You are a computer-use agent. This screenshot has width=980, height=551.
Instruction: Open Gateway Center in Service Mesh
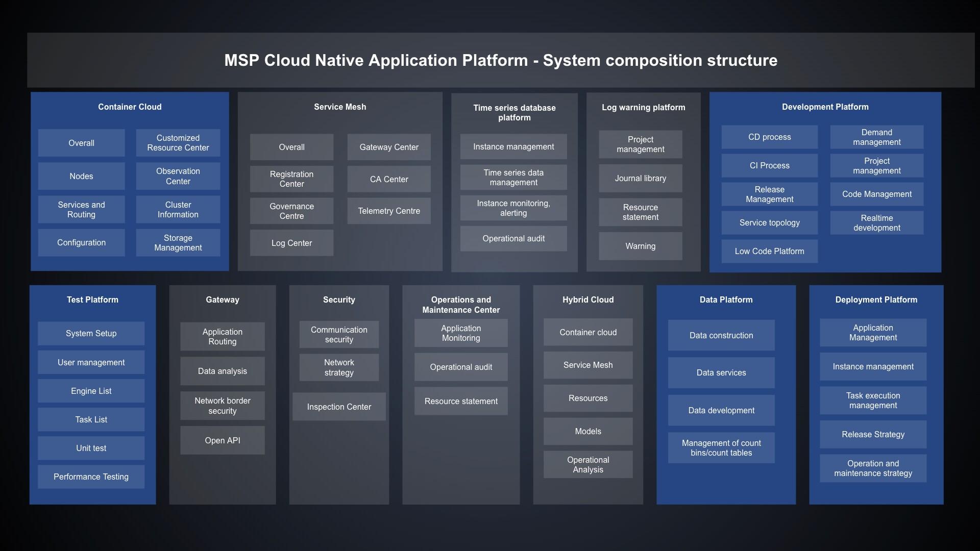(388, 147)
